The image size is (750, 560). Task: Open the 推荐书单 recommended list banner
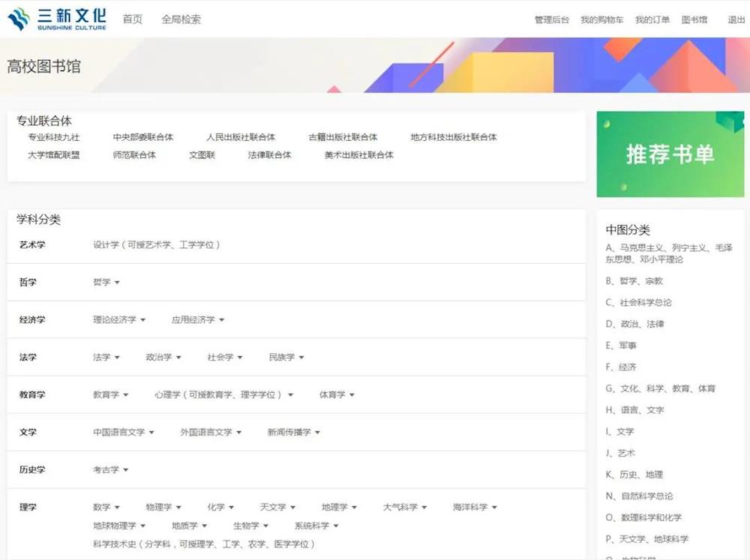[670, 154]
